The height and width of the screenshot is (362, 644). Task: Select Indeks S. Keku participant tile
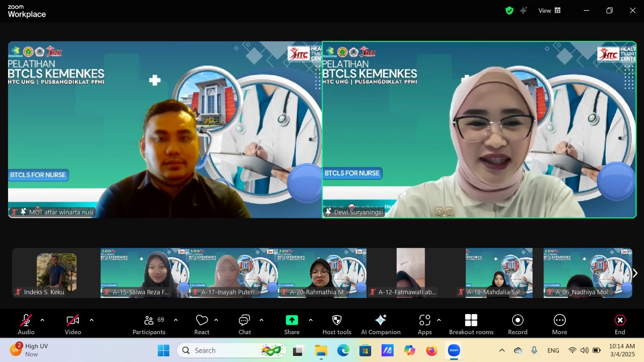pyautogui.click(x=56, y=273)
